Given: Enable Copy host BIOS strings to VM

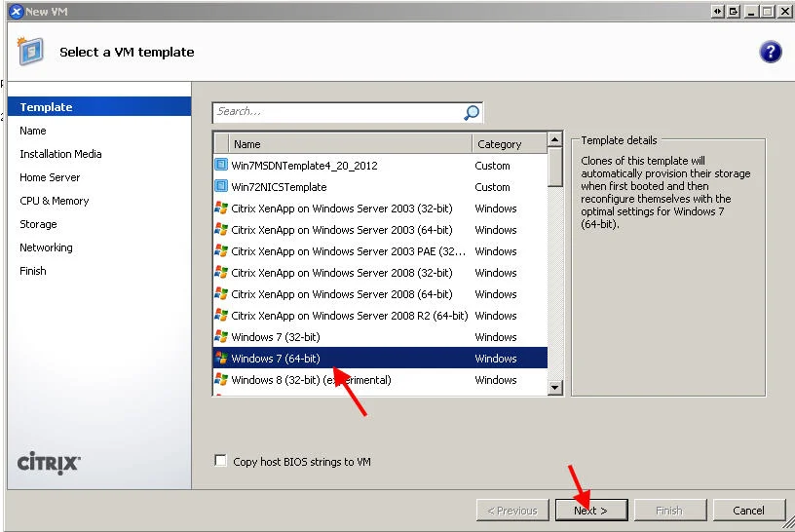Looking at the screenshot, I should (220, 461).
